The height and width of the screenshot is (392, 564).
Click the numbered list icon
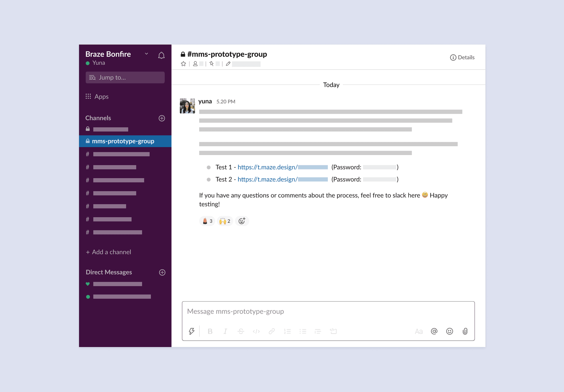(x=288, y=331)
